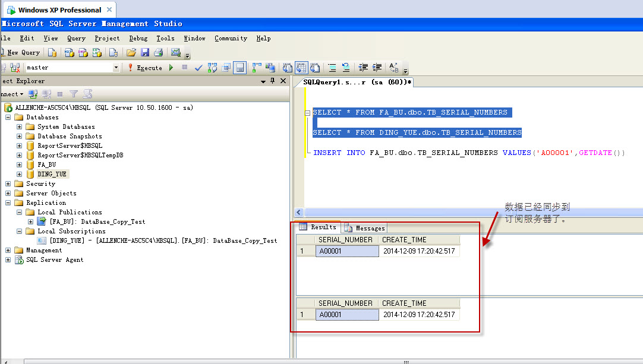Click the Change Connection icon

coord(15,68)
